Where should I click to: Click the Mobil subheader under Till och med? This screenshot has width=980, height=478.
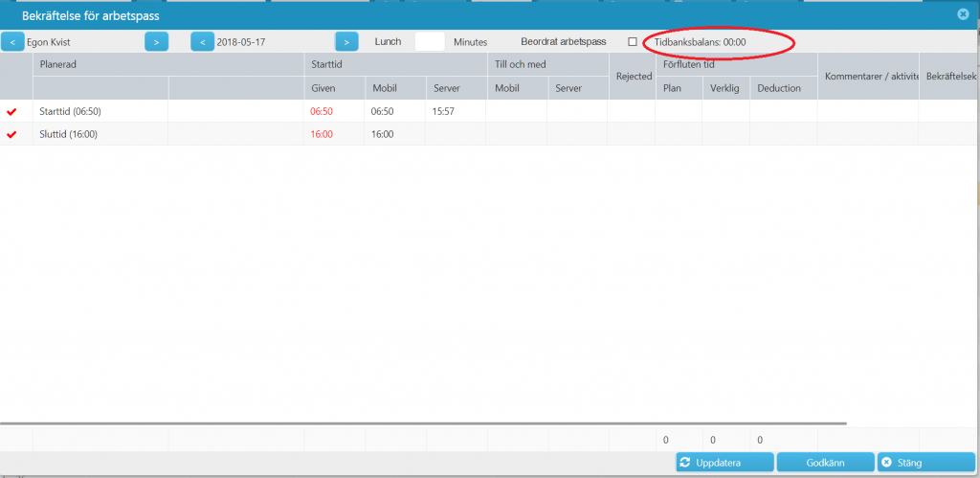518,88
